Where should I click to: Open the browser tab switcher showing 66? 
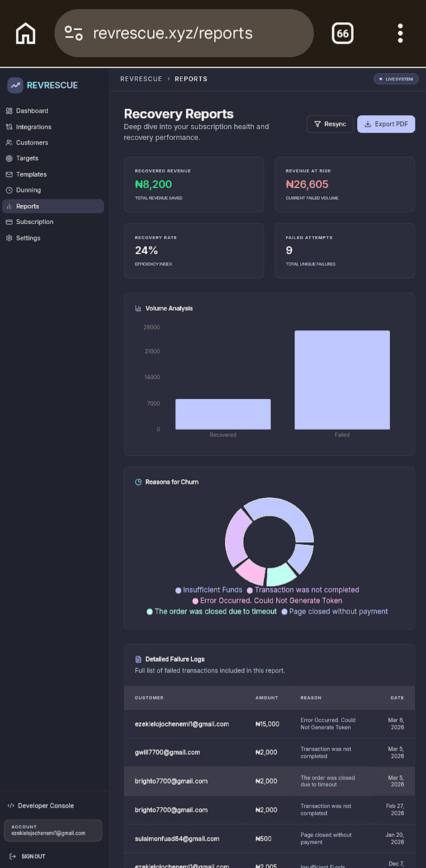click(342, 33)
